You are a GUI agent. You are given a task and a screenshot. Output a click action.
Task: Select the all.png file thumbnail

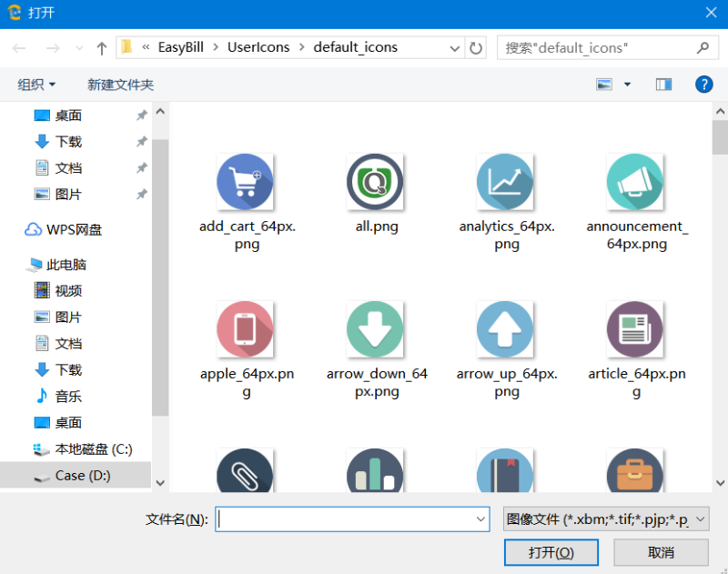coord(375,182)
